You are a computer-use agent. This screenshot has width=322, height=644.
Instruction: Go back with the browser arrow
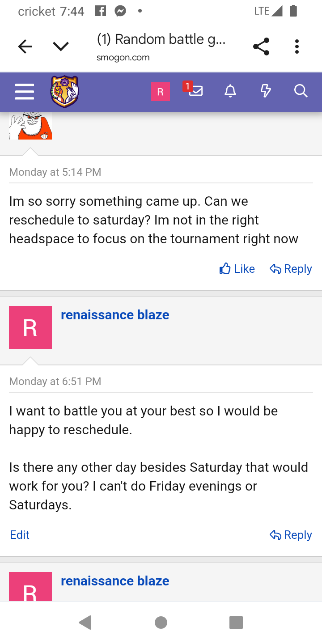tap(25, 47)
